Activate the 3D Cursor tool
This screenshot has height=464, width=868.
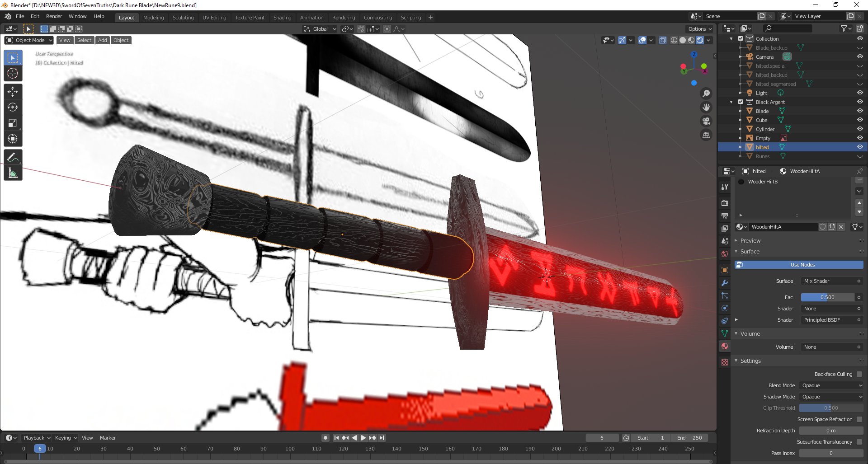pyautogui.click(x=13, y=74)
